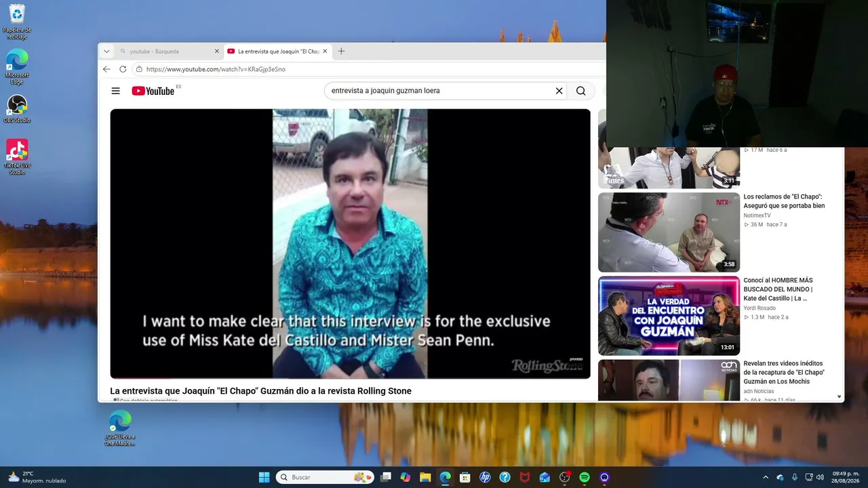Close the 'La entrevista que Joaquín' tab
This screenshot has width=868, height=488.
[x=325, y=51]
